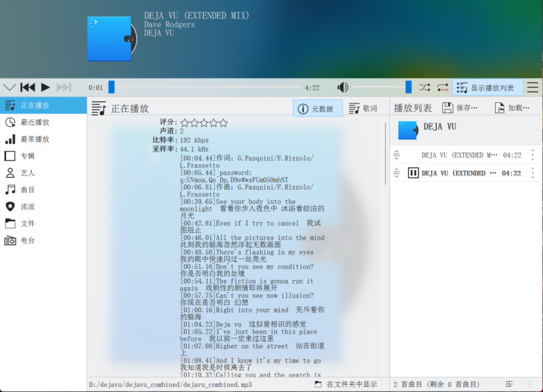Rate the song with five stars
The width and height of the screenshot is (543, 392).
coord(223,122)
